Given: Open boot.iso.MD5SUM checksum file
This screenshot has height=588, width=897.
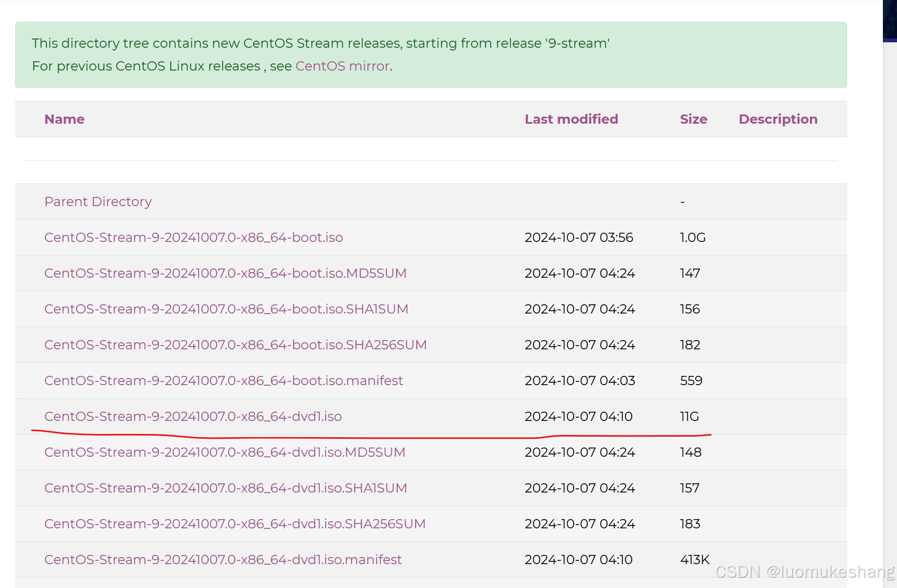Looking at the screenshot, I should [226, 273].
